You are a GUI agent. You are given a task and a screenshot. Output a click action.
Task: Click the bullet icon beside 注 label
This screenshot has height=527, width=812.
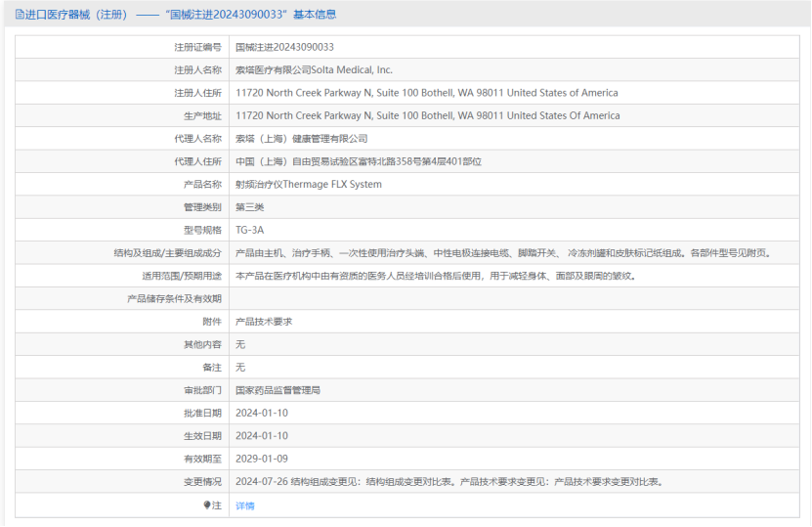click(207, 505)
